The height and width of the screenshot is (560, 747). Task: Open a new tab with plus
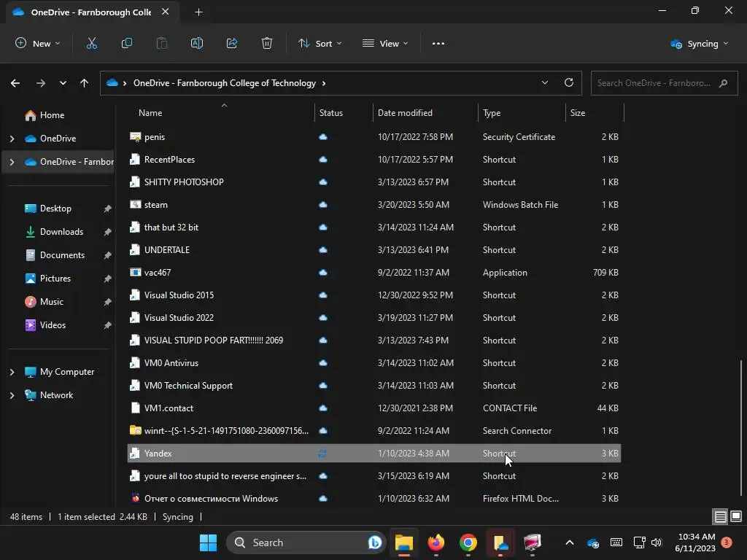pos(198,12)
